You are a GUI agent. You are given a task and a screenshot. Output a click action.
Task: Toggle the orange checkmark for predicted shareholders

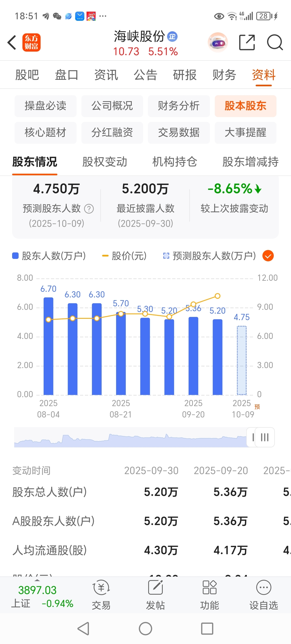[268, 256]
